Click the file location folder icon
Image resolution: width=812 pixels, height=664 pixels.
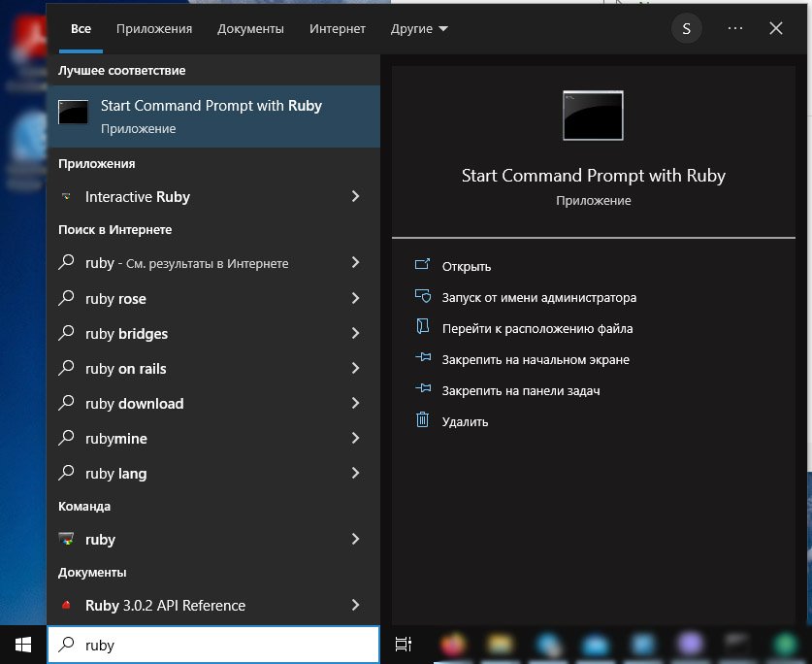pyautogui.click(x=423, y=326)
